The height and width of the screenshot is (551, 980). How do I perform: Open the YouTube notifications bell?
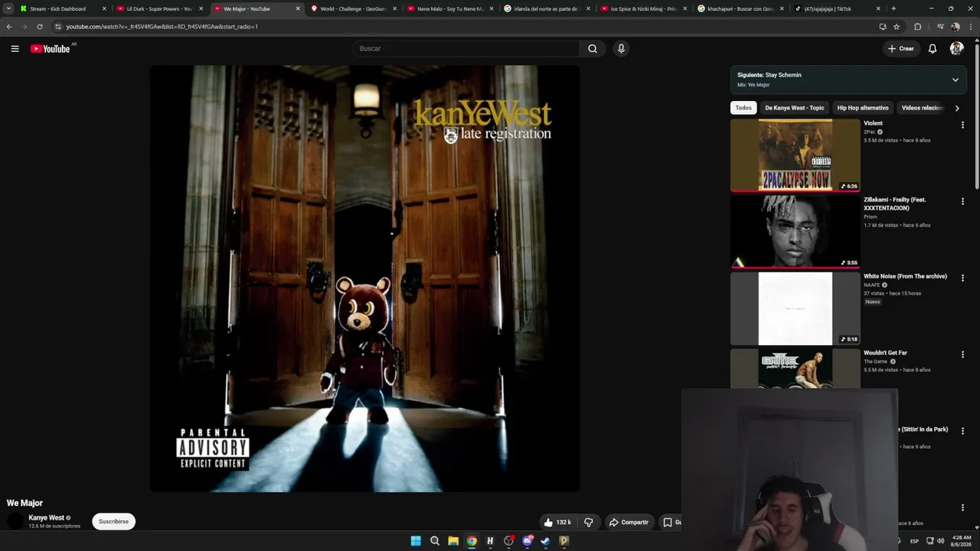coord(933,48)
